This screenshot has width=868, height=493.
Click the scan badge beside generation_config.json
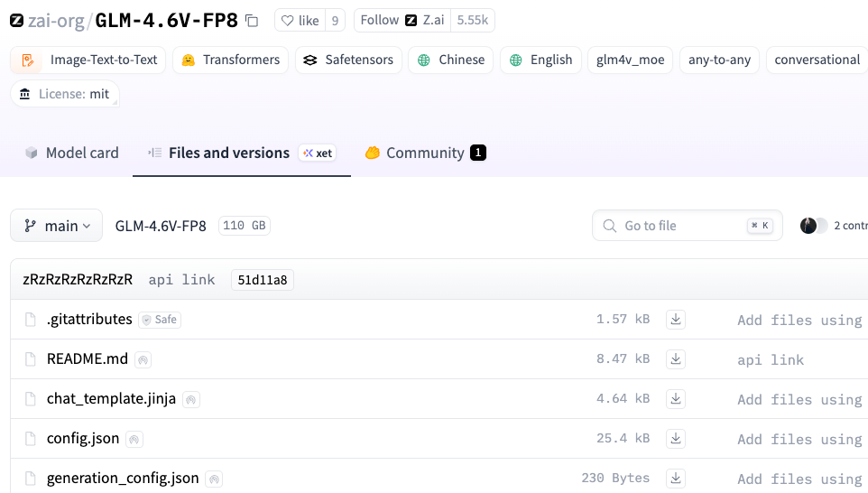[x=214, y=479]
